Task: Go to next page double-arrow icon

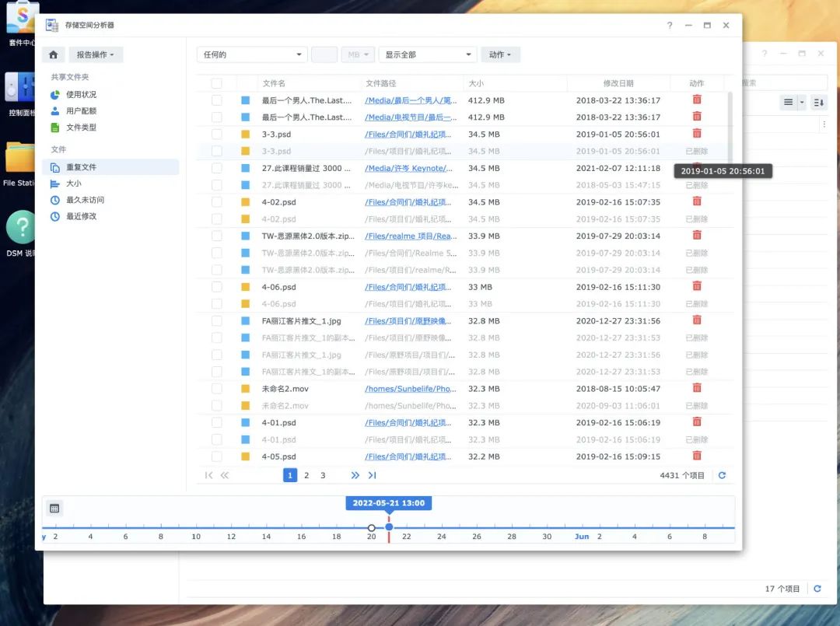Action: click(355, 475)
